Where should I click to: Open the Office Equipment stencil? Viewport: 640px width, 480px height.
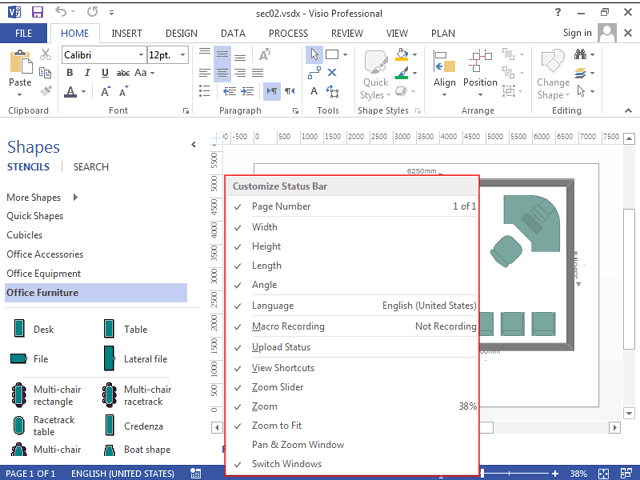click(x=45, y=273)
